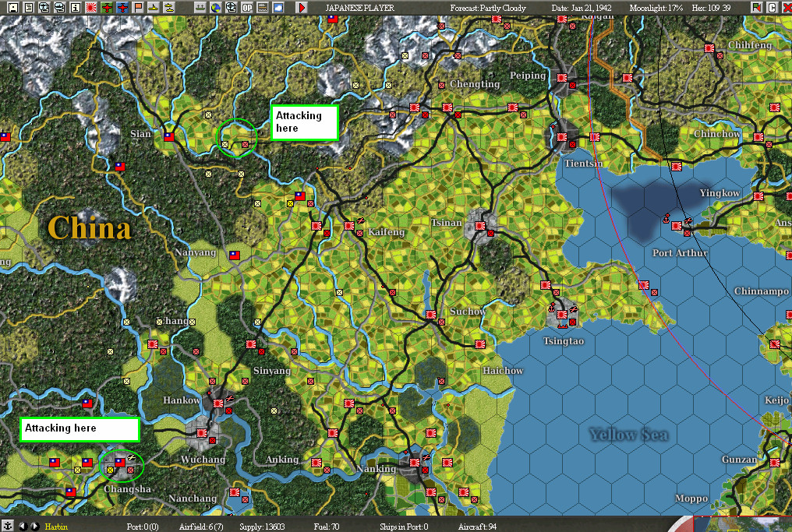
Task: Click the rising sun flag toolbar icon
Action: [91, 7]
